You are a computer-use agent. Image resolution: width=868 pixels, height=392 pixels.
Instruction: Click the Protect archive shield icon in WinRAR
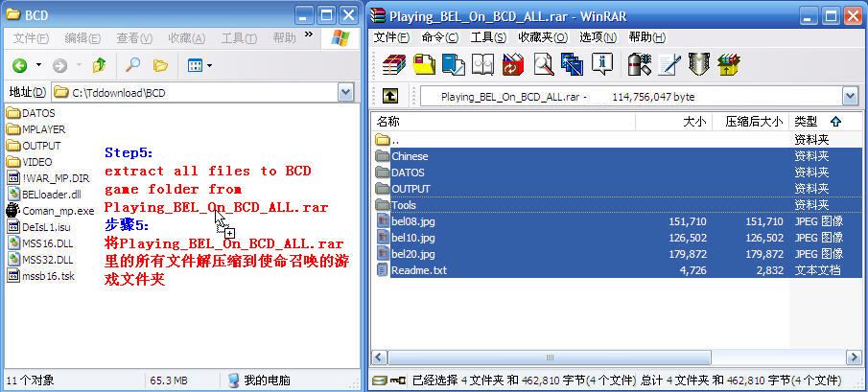tap(699, 64)
